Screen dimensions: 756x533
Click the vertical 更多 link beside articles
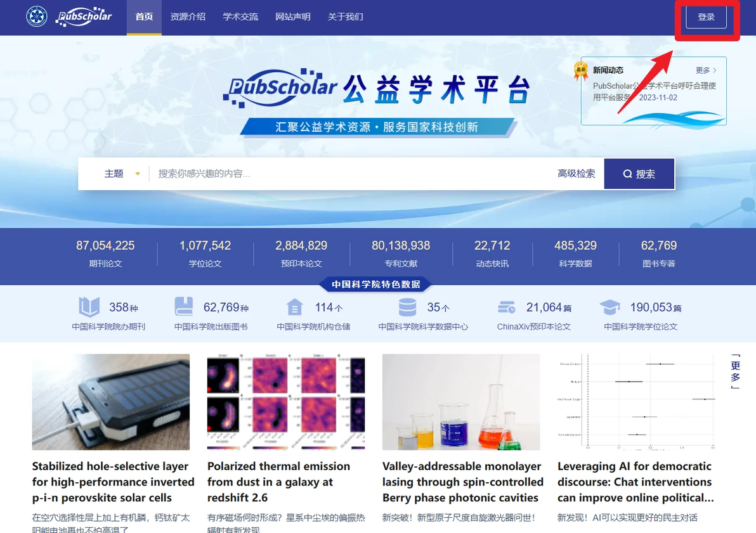[735, 371]
